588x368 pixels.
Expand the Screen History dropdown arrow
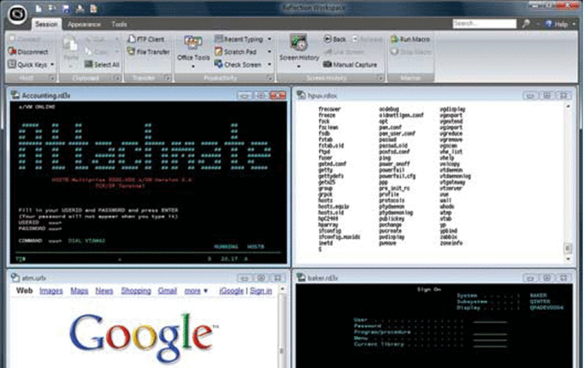299,67
